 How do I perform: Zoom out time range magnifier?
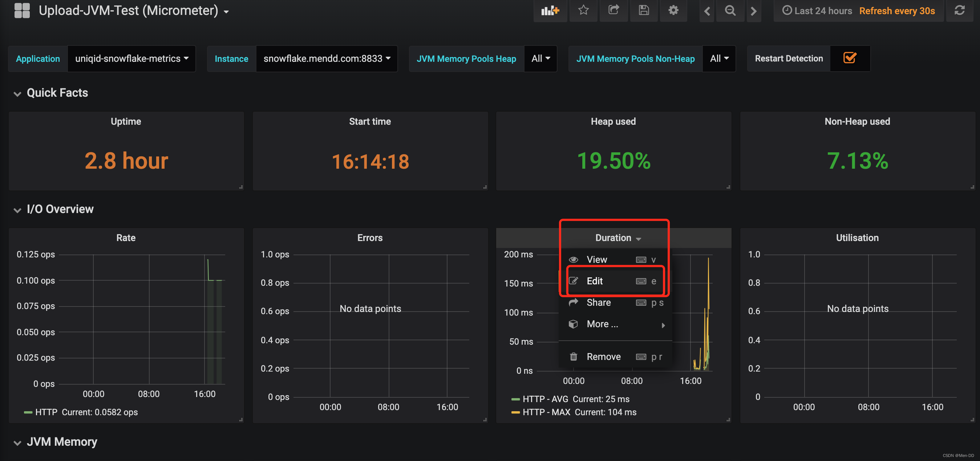(730, 11)
